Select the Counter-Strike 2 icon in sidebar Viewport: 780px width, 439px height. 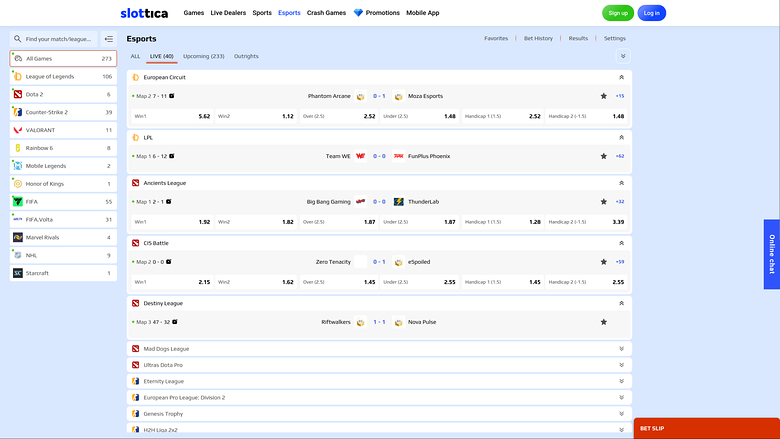tap(18, 112)
